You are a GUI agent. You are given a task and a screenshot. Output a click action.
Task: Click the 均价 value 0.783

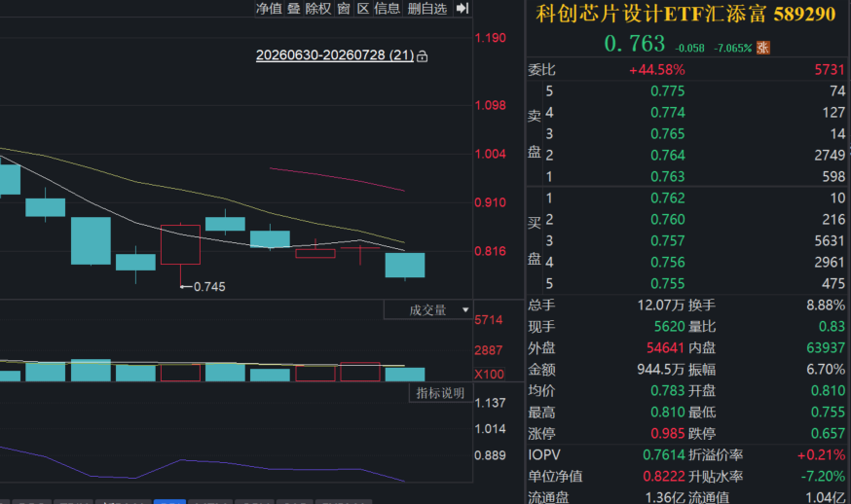click(668, 390)
